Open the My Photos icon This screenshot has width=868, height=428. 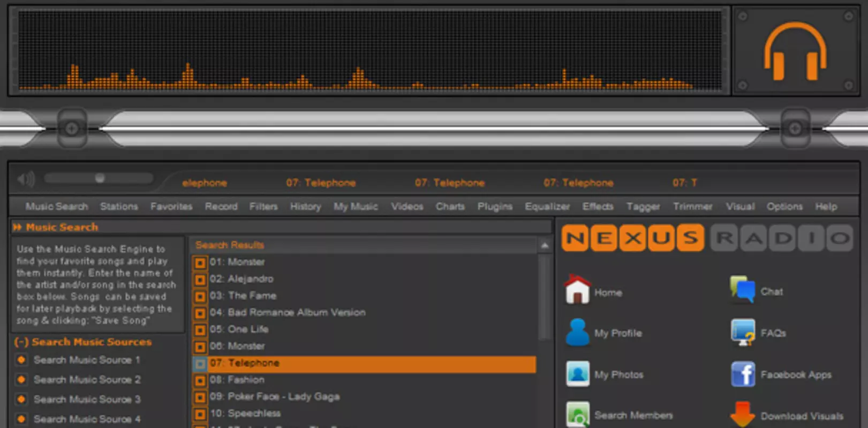pos(578,374)
